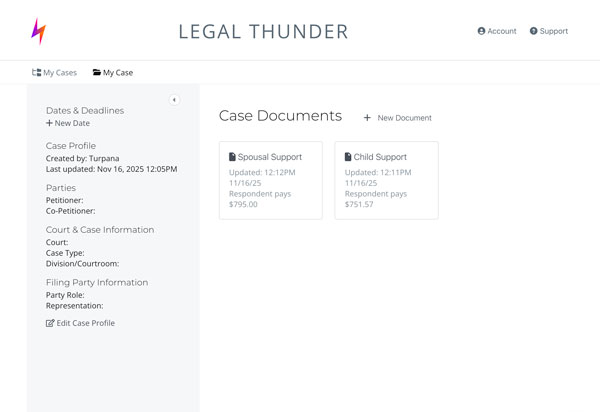Screen dimensions: 600x412
Task: Click the plus icon beside New Date
Action: (x=50, y=123)
